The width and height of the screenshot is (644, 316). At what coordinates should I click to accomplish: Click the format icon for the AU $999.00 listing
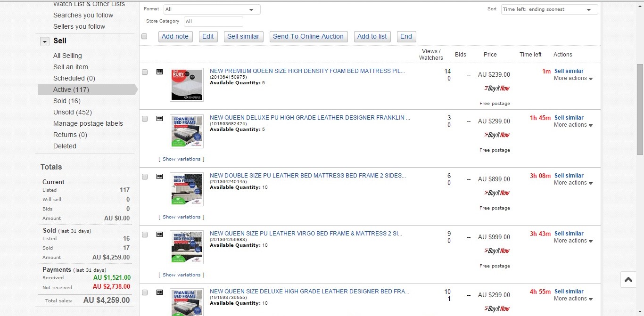click(159, 234)
